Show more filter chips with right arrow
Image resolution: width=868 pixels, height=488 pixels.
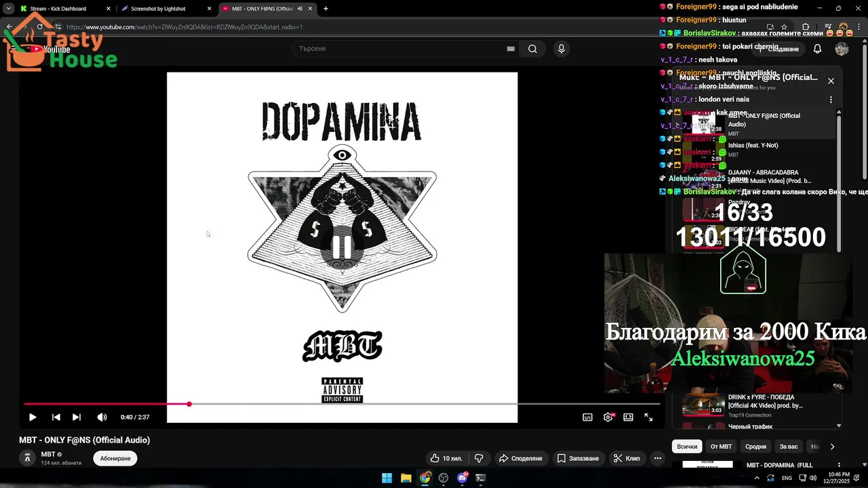[x=832, y=447]
